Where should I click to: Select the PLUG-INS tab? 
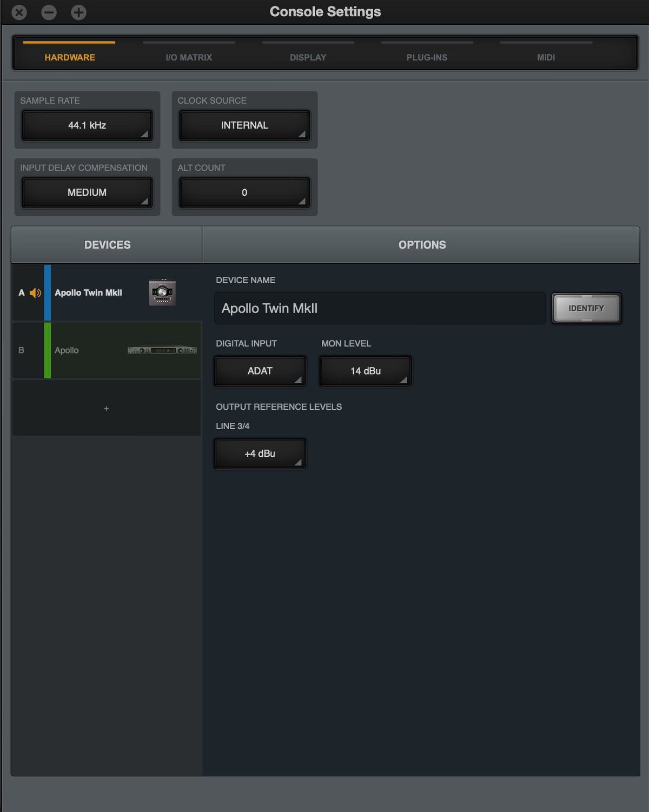click(427, 57)
